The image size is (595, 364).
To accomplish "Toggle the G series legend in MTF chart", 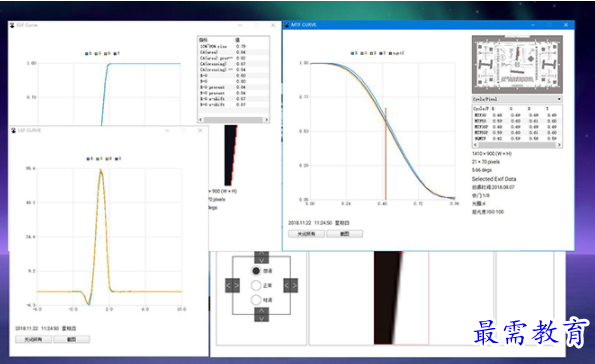I will point(364,53).
